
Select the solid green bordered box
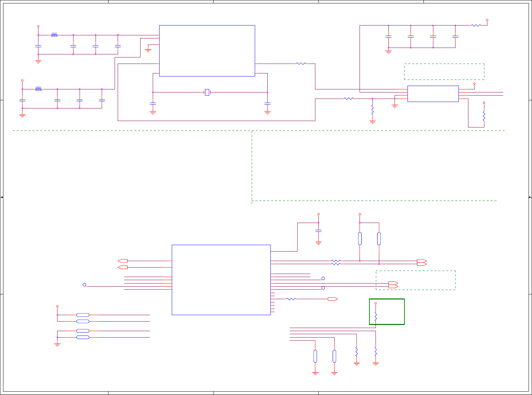coord(387,312)
